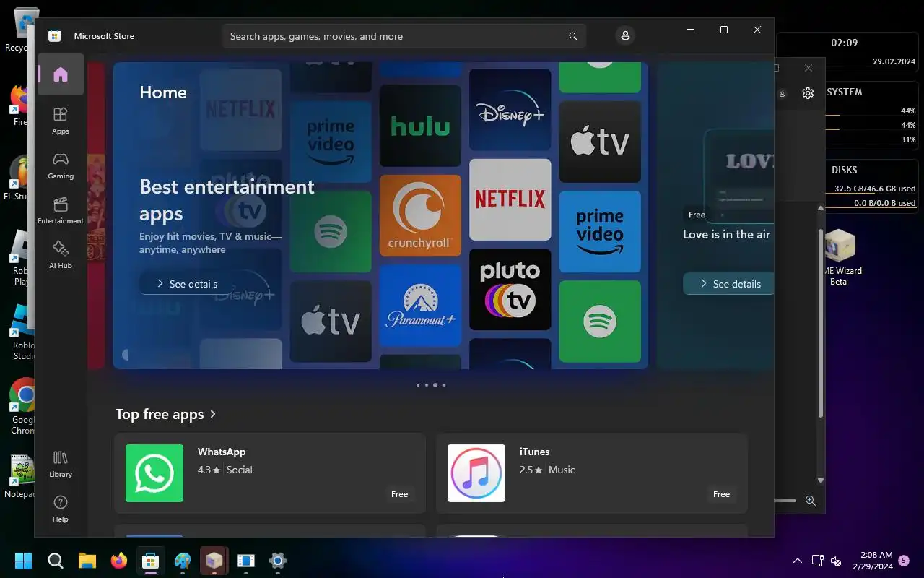Click Free button on WhatsApp card

click(x=399, y=494)
